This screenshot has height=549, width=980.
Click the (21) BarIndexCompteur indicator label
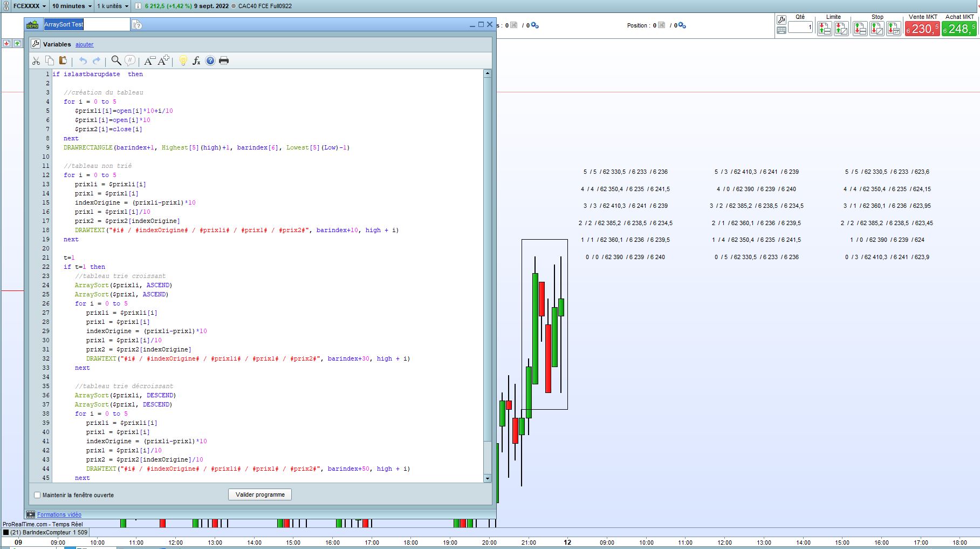pos(49,532)
